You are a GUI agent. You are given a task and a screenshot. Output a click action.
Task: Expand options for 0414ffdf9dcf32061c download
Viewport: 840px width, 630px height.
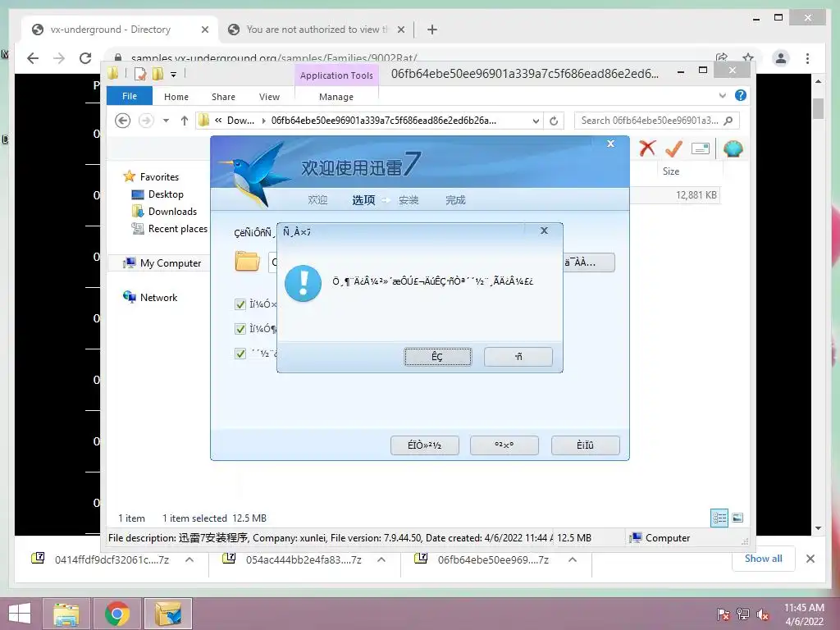pos(189,559)
